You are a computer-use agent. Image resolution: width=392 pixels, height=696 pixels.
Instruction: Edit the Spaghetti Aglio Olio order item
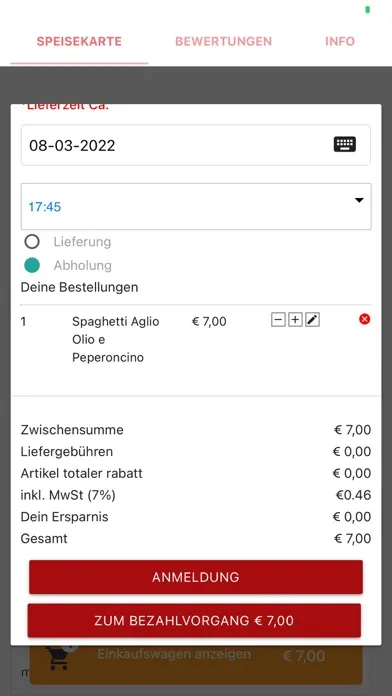(313, 320)
